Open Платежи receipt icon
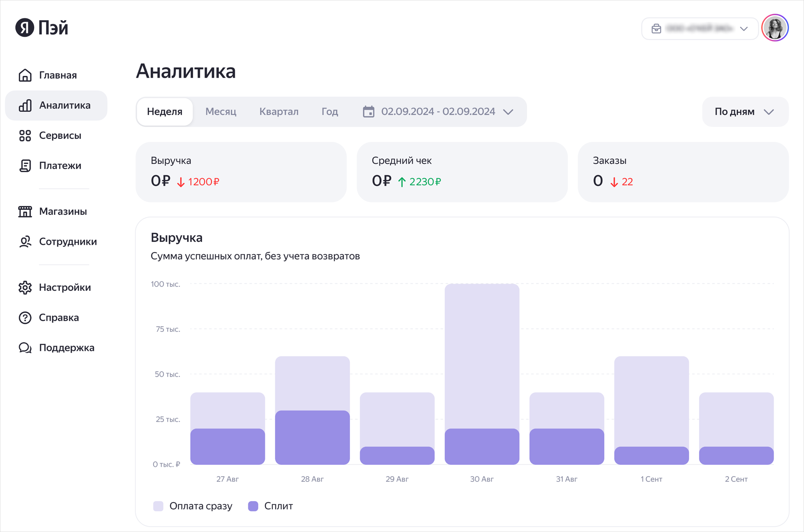Screen dimensions: 804x532 (x=25, y=166)
